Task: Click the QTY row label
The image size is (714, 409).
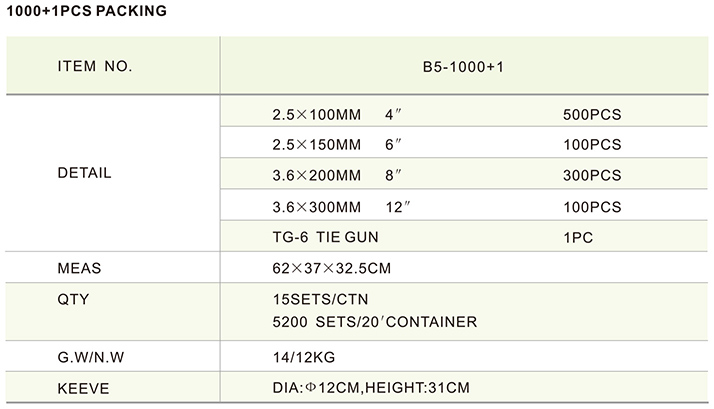Action: (x=75, y=300)
